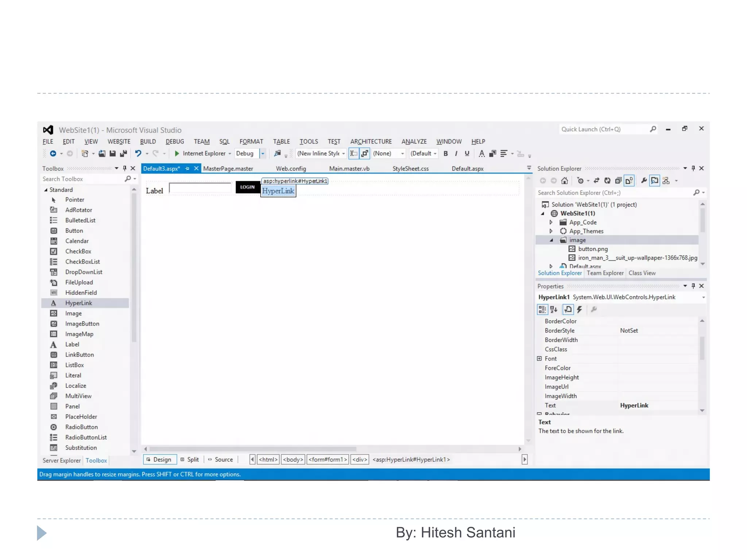Open the FORMAT menu

tap(251, 141)
